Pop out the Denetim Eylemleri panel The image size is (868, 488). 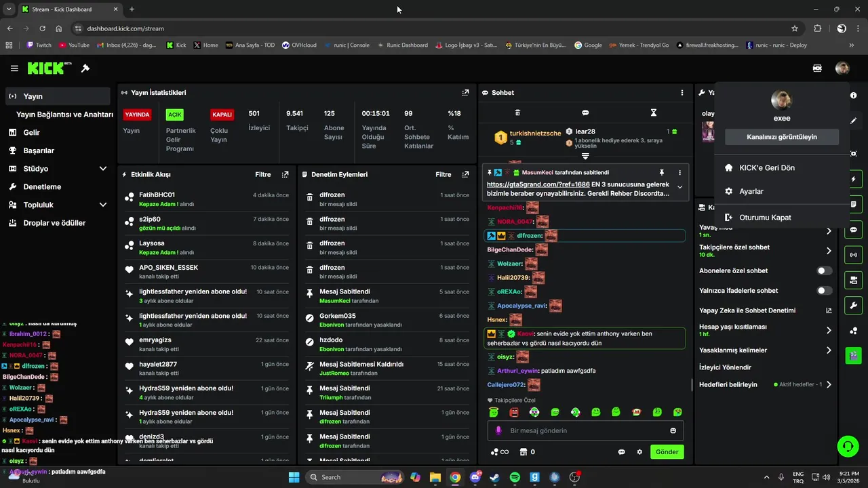465,174
